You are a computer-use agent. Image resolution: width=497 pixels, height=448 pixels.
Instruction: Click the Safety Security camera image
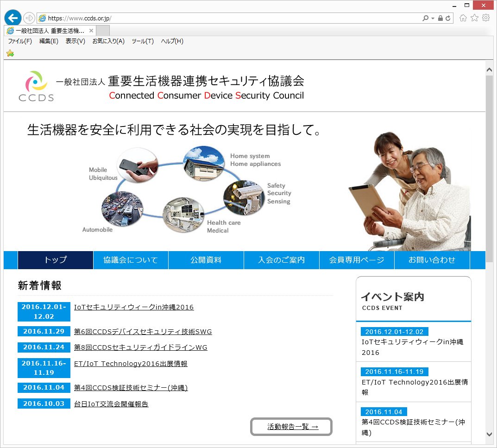(x=244, y=198)
